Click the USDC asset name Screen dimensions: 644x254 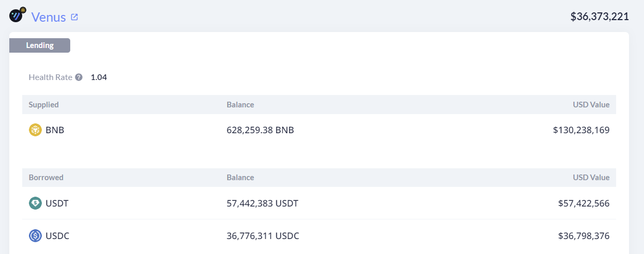(x=57, y=236)
